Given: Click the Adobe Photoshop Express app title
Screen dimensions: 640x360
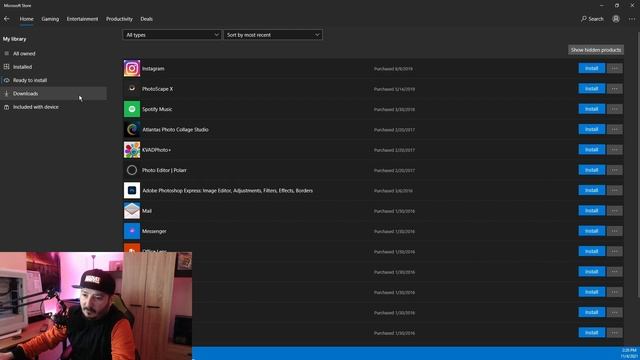Looking at the screenshot, I should click(x=227, y=191).
